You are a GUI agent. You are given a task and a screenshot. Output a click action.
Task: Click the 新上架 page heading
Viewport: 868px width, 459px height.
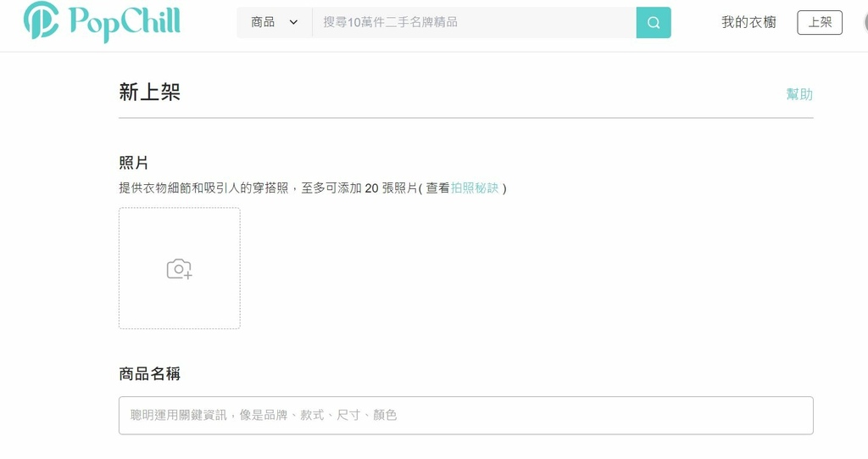coord(150,92)
